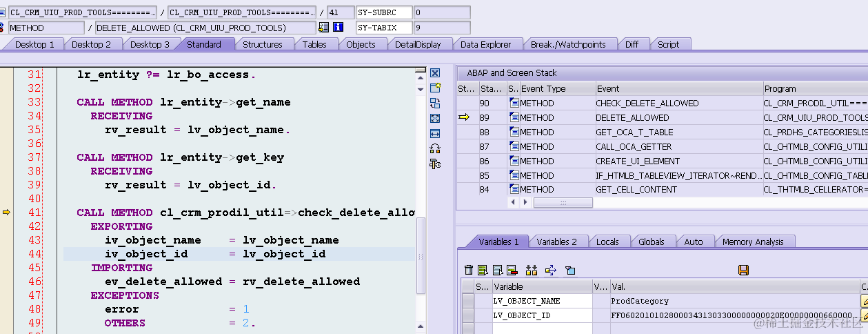The height and width of the screenshot is (334, 868).
Task: Click the left arrow on the stack horizontal scrollbar
Action: (x=513, y=203)
